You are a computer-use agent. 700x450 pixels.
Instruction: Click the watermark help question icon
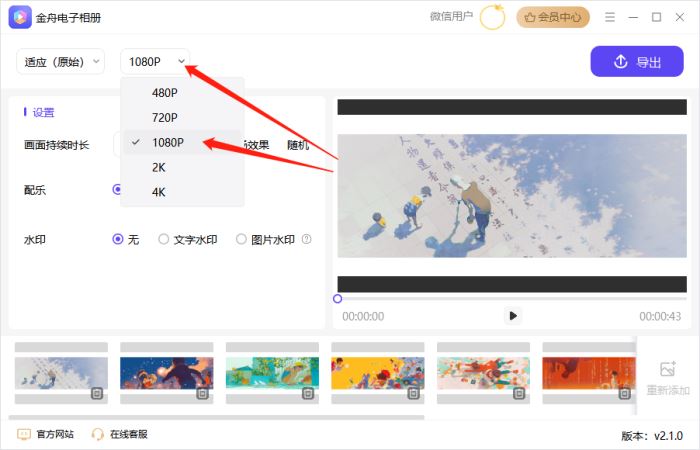tap(307, 239)
